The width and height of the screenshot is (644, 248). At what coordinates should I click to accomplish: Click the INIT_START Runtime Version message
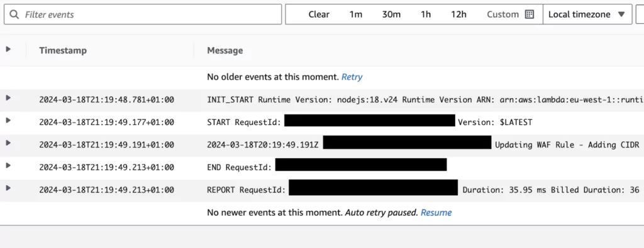[425, 100]
